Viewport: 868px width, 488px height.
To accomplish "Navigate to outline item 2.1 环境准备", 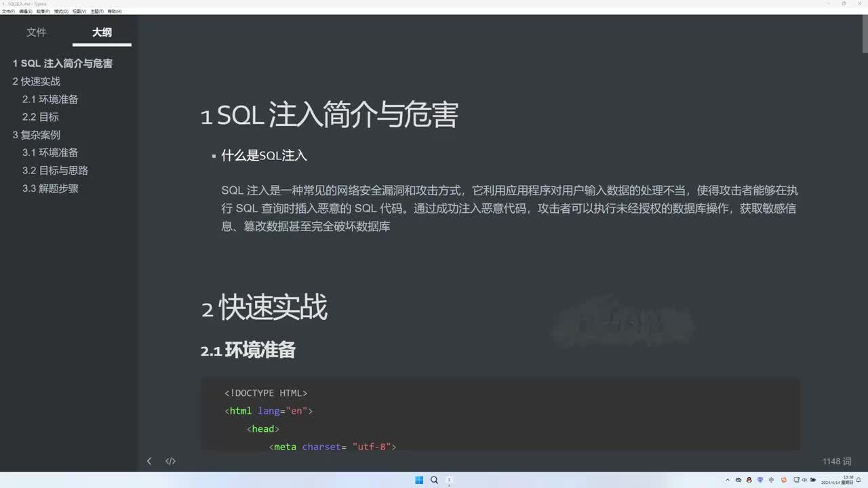I will coord(50,99).
